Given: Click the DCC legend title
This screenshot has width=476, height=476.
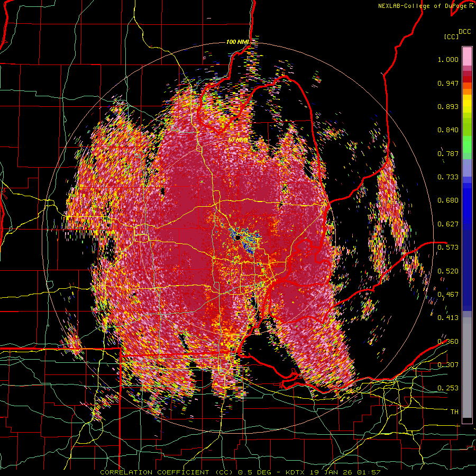Looking at the screenshot, I should click(465, 32).
